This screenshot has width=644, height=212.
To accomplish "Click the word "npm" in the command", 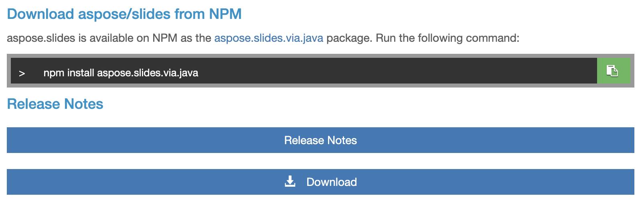I will click(54, 73).
